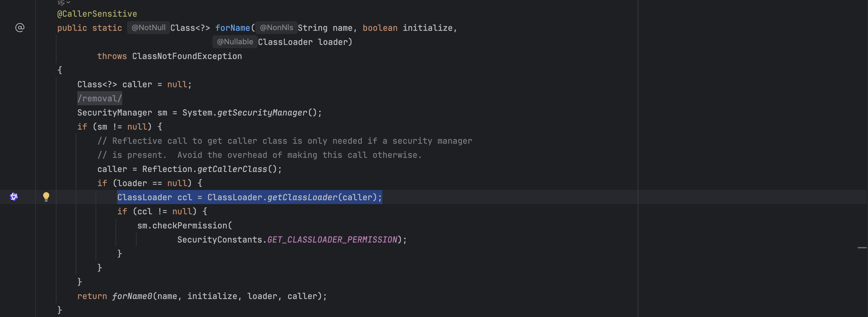Click the yellow lightbulb quick-fix icon
Image resolution: width=868 pixels, height=317 pixels.
point(46,196)
